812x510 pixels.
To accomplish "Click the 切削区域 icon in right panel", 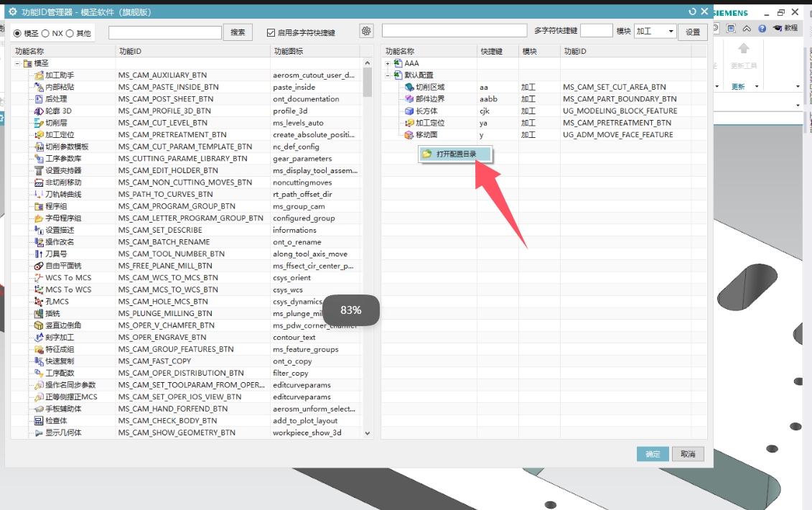I will coord(409,87).
